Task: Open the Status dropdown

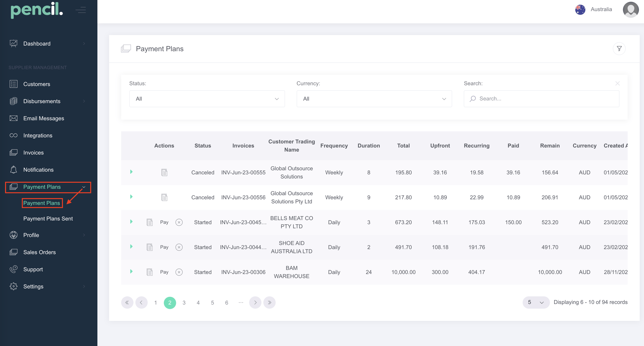Action: coord(207,99)
